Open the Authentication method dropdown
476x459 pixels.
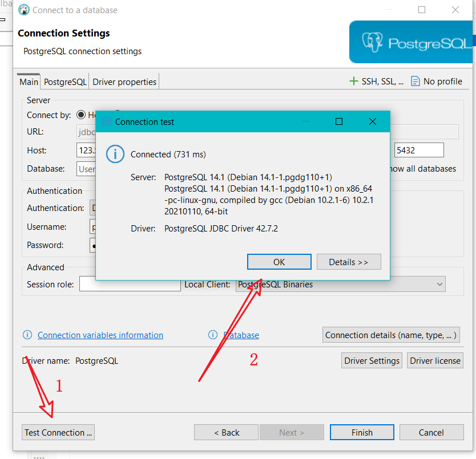(93, 208)
